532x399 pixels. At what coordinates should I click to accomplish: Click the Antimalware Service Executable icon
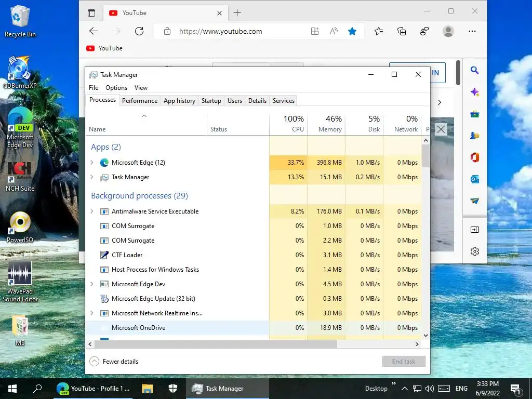[x=104, y=211]
